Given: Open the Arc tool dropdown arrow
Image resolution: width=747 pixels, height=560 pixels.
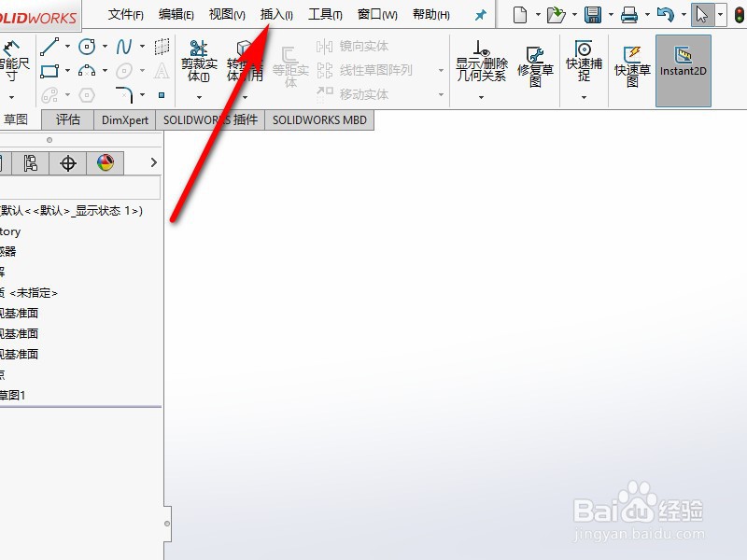Looking at the screenshot, I should click(x=105, y=71).
